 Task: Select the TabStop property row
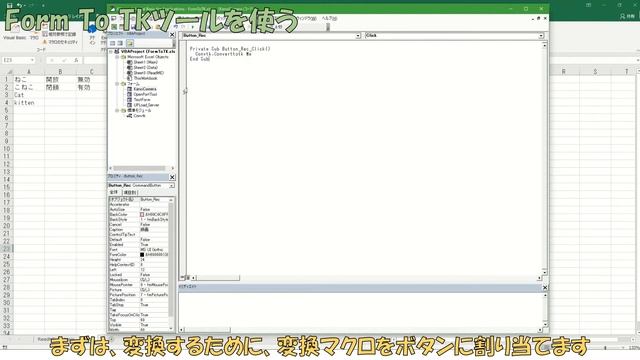[138, 305]
